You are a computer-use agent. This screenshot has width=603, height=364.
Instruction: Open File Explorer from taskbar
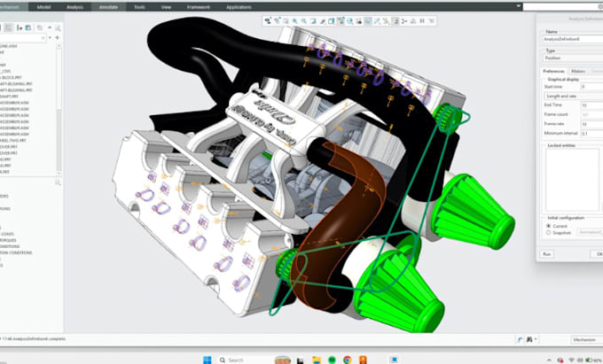(317, 360)
